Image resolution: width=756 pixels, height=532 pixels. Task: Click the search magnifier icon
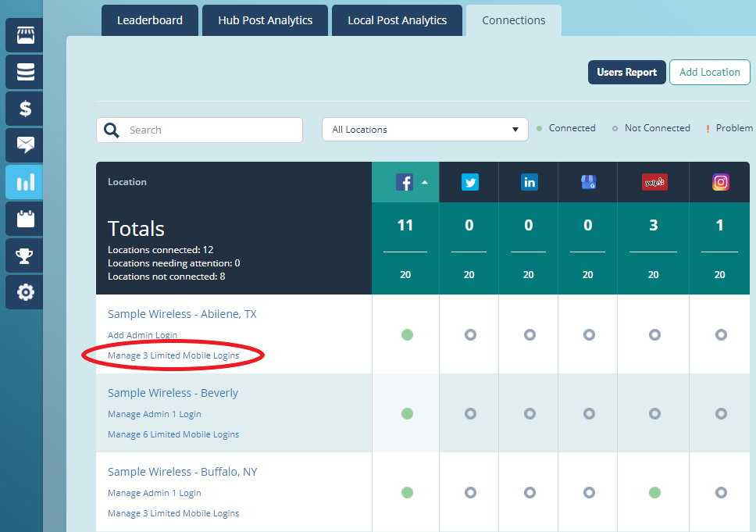(x=112, y=130)
